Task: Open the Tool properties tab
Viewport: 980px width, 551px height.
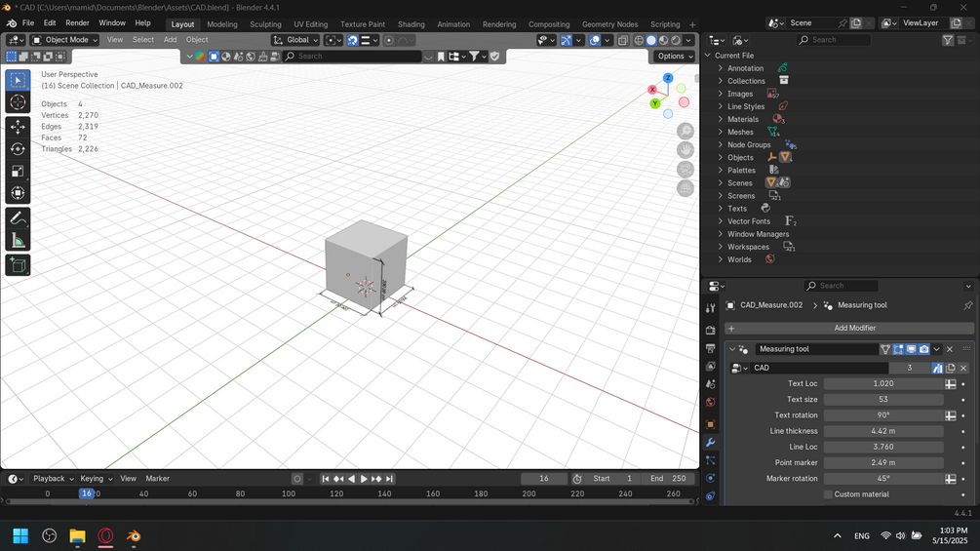Action: pos(710,308)
